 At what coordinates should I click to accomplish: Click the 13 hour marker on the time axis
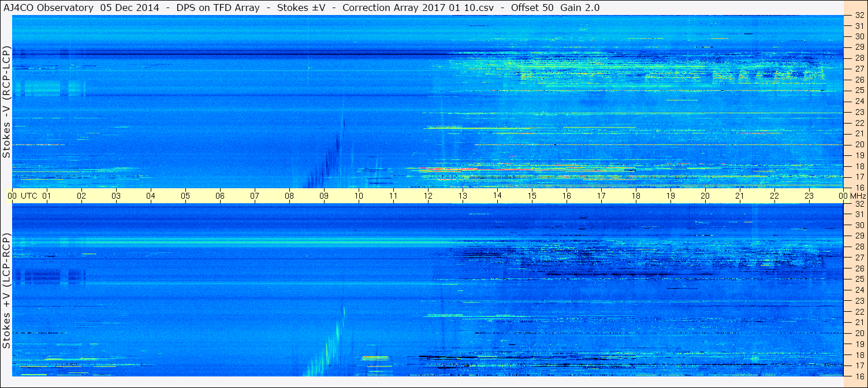click(463, 196)
